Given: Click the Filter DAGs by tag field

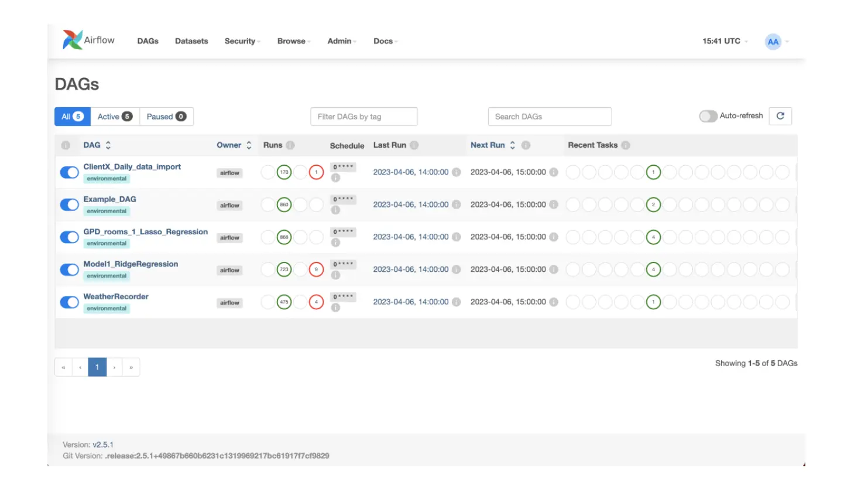Looking at the screenshot, I should click(364, 117).
